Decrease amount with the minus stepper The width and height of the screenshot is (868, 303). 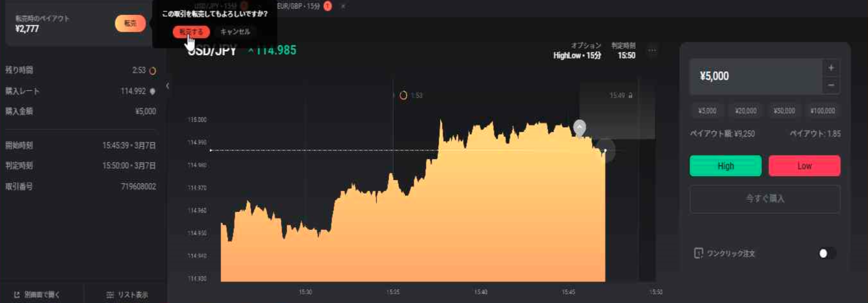(x=831, y=85)
